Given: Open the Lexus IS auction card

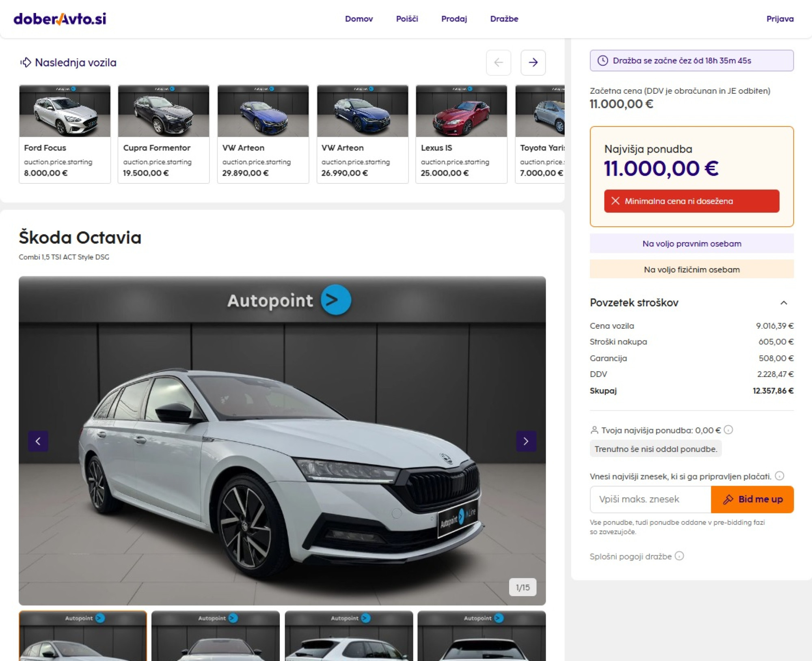Looking at the screenshot, I should [x=461, y=134].
